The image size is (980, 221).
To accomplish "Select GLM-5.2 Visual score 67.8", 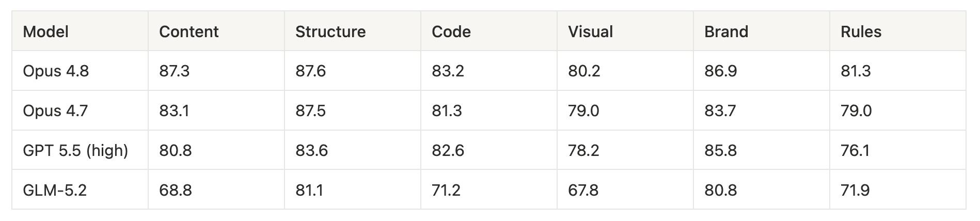I will pyautogui.click(x=583, y=190).
